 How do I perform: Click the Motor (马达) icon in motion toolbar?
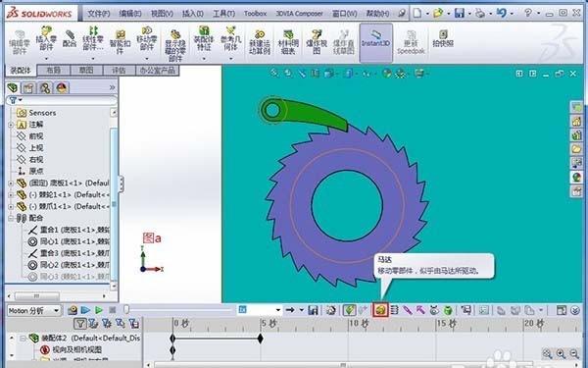click(380, 310)
